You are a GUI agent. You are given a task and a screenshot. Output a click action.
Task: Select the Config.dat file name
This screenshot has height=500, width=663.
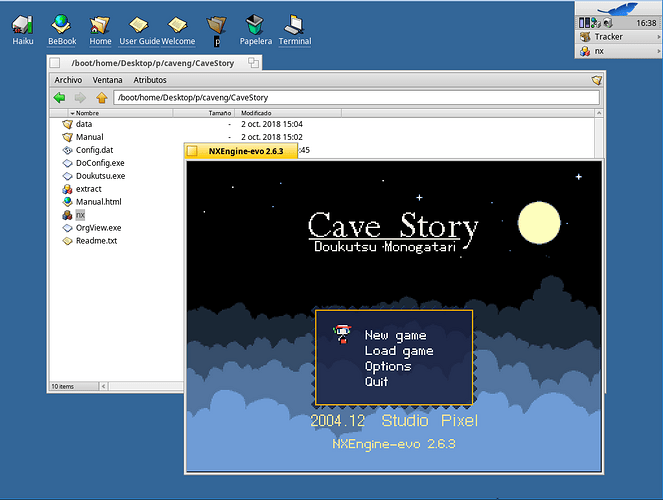coord(94,150)
